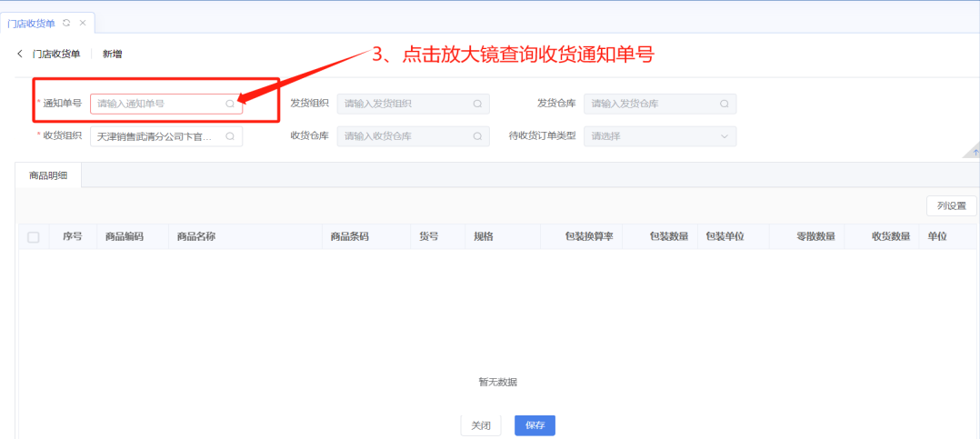980x439 pixels.
Task: Click the 收货数量 column header
Action: [x=891, y=236]
